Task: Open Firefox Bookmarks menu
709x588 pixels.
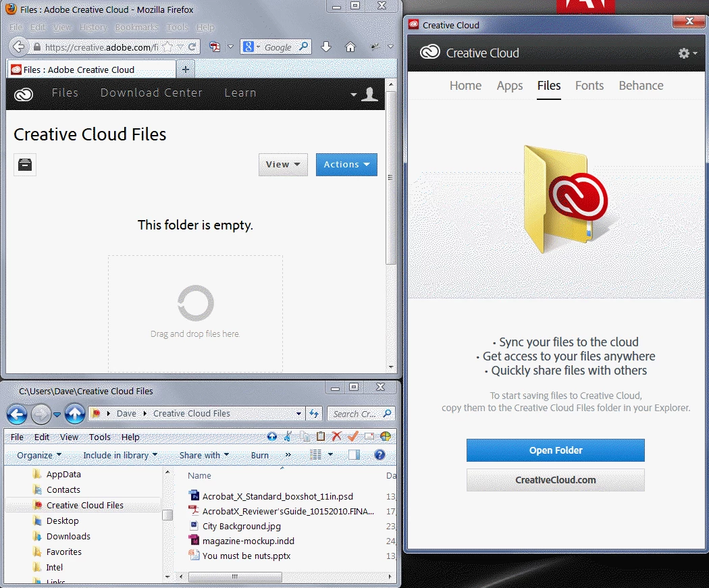Action: click(x=136, y=28)
